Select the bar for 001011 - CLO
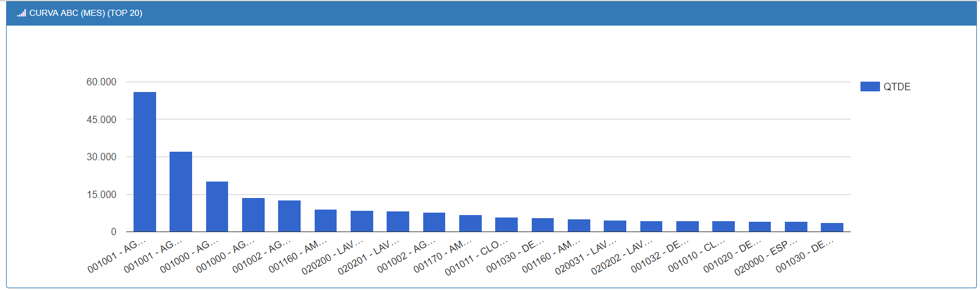The width and height of the screenshot is (980, 290). coord(506,225)
